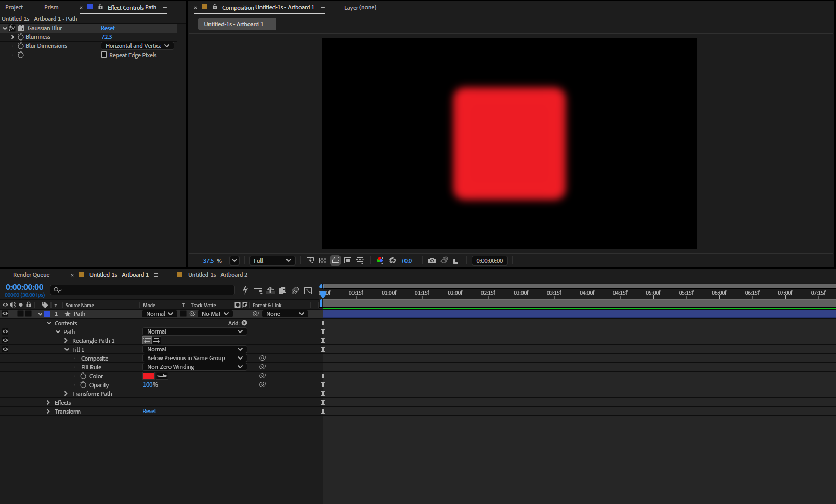Screen dimensions: 836x504
Task: Open the Parent & Link None dropdown
Action: pyautogui.click(x=285, y=314)
